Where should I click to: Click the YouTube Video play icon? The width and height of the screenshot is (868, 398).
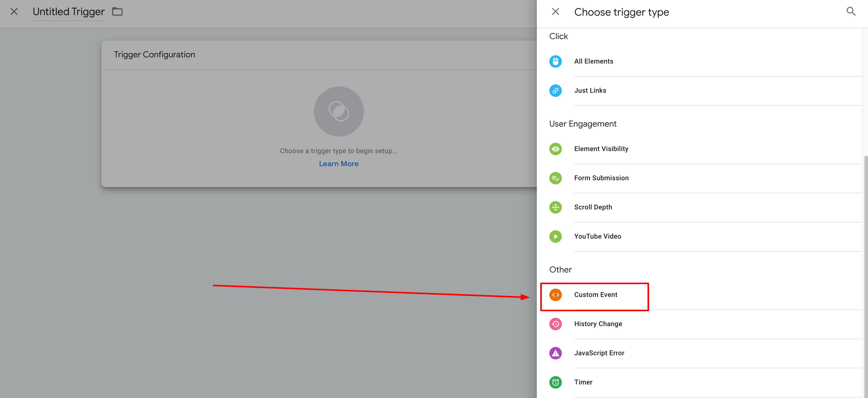(x=555, y=236)
